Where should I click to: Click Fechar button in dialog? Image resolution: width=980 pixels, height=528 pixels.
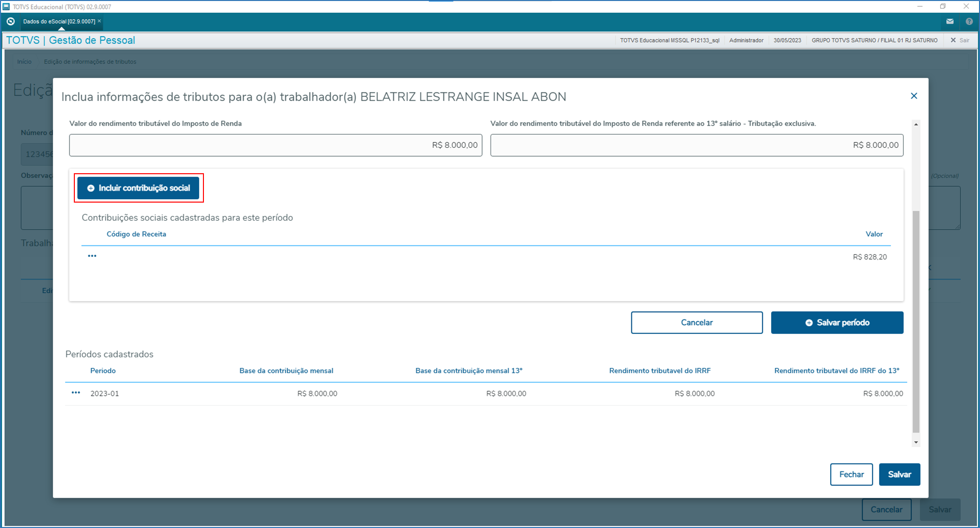[x=851, y=474]
